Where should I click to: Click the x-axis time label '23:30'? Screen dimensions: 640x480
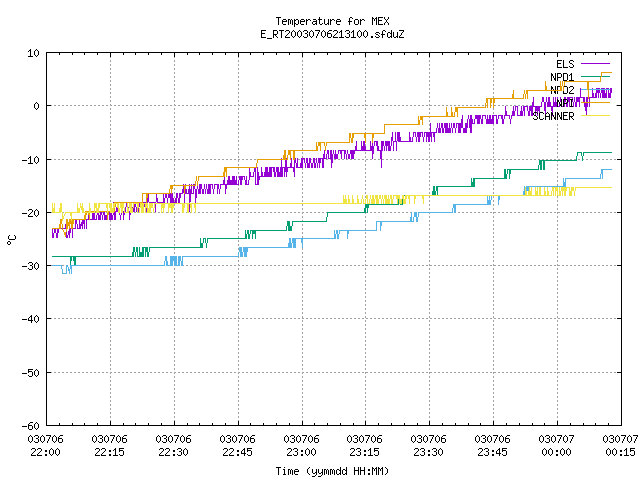click(429, 452)
